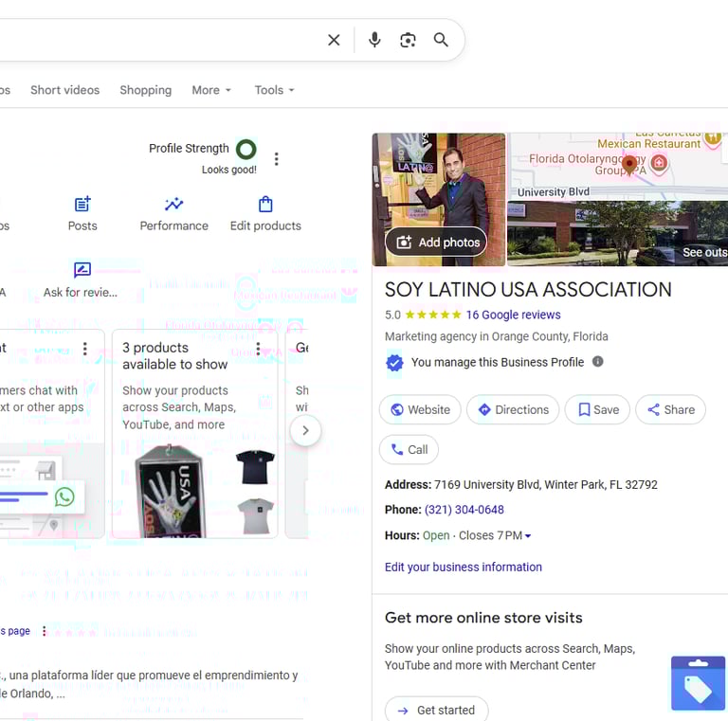Screen dimensions: 728x721
Task: Open the Edit products shortcut
Action: coord(265,214)
